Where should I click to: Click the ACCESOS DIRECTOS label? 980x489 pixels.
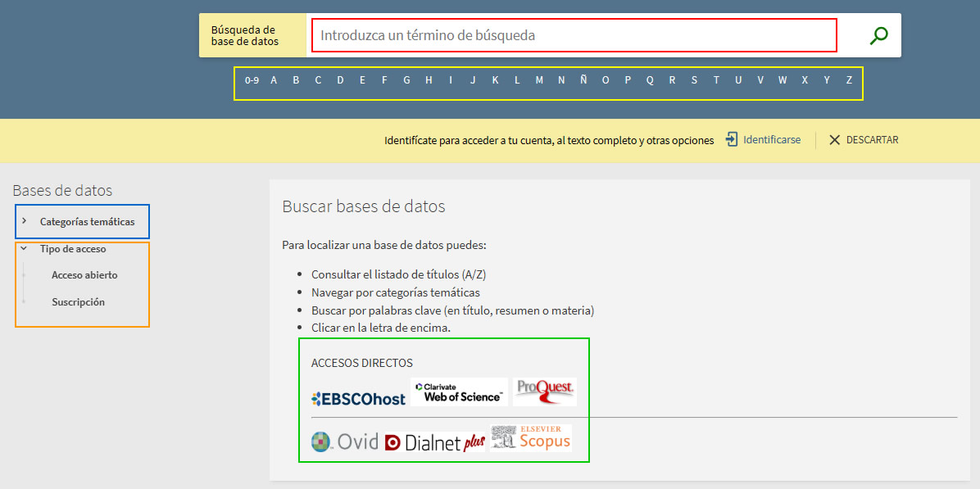362,363
